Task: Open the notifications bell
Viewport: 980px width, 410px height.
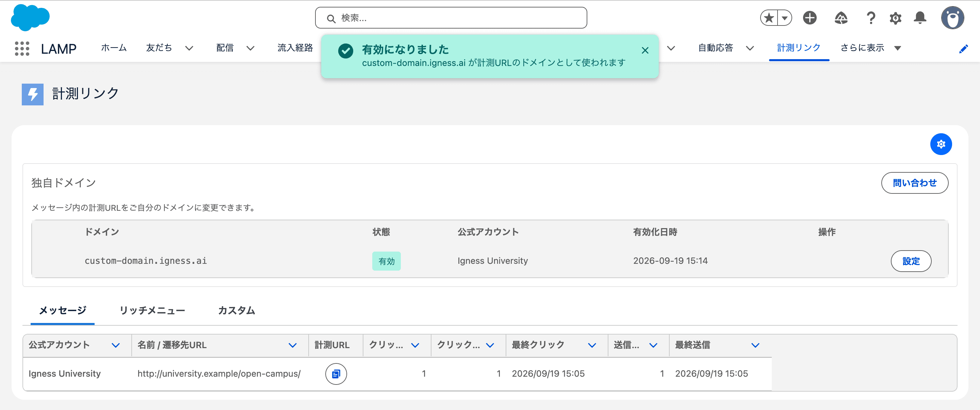Action: (920, 18)
